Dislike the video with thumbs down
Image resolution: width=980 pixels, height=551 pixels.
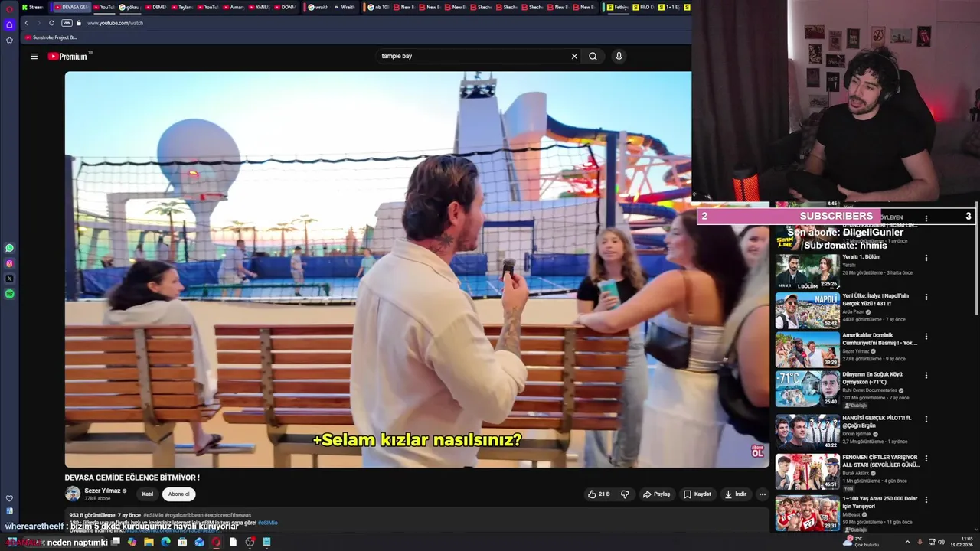625,494
